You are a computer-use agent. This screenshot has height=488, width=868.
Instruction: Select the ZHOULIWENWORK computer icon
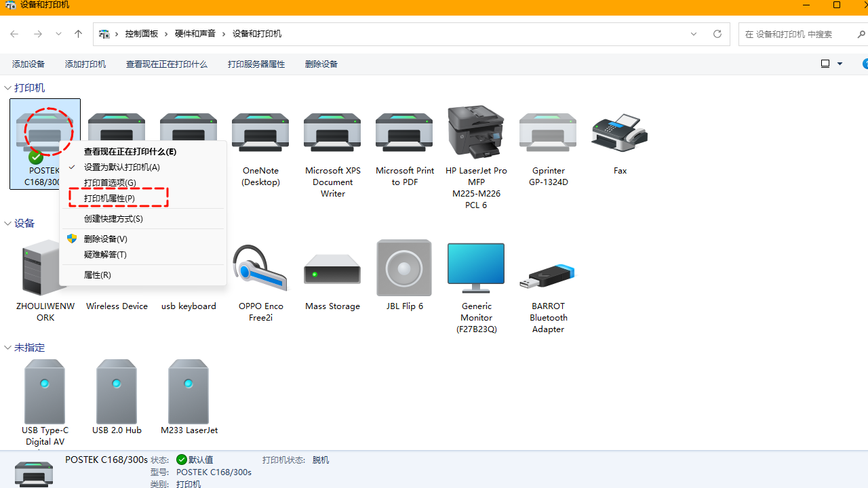45,281
